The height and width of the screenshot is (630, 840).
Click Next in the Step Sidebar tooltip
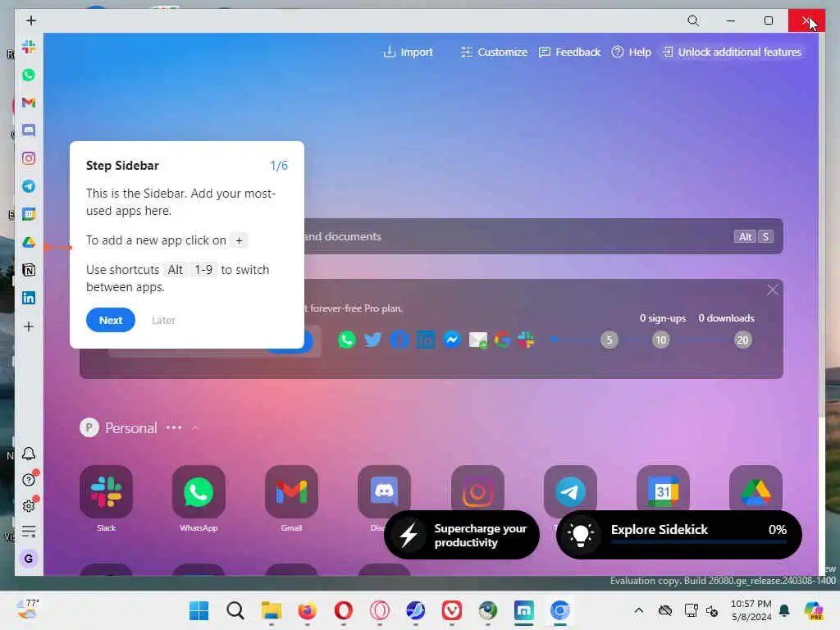point(111,320)
